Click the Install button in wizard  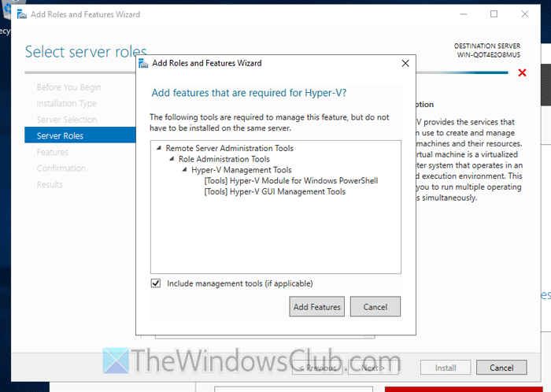[446, 368]
